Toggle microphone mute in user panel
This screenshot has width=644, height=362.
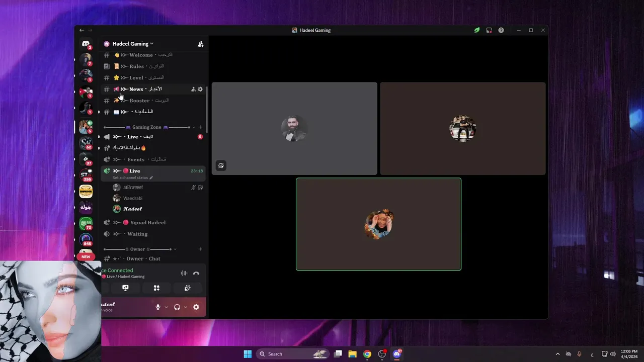(158, 307)
